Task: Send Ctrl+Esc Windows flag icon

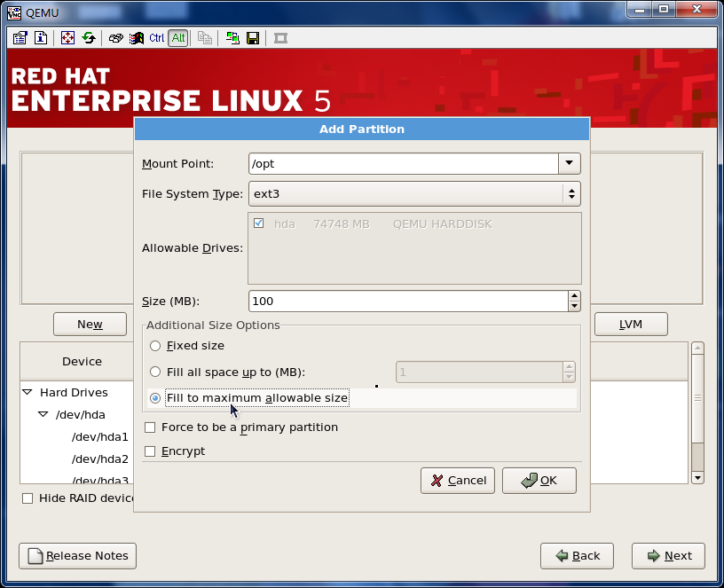Action: (x=137, y=38)
